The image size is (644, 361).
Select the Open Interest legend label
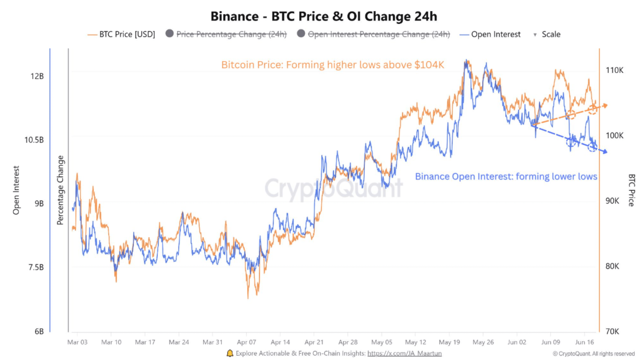(x=496, y=34)
